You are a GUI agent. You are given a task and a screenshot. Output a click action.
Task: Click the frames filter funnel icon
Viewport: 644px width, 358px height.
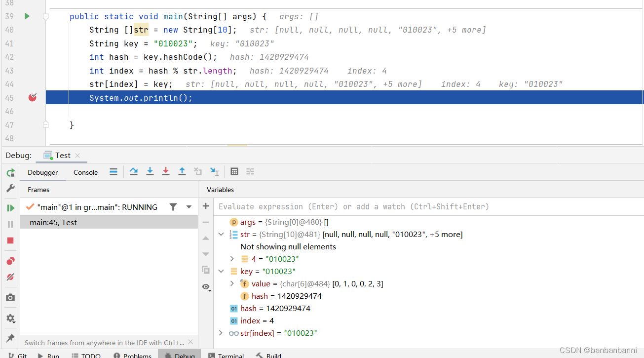tap(173, 207)
